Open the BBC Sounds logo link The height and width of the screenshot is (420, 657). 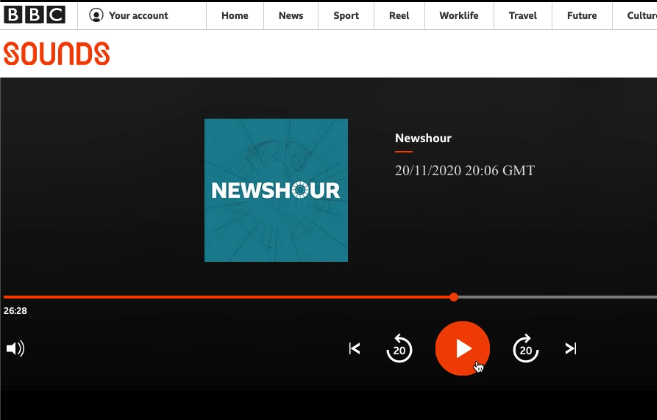57,53
